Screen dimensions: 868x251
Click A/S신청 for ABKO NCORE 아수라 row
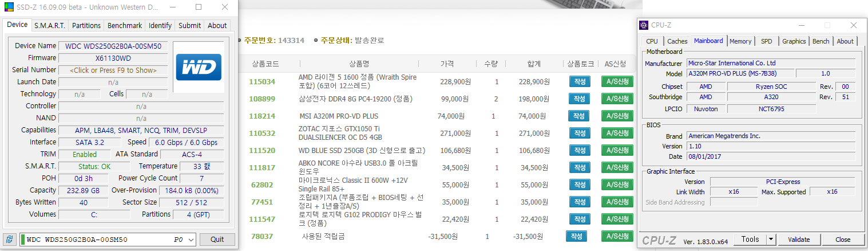tap(617, 167)
